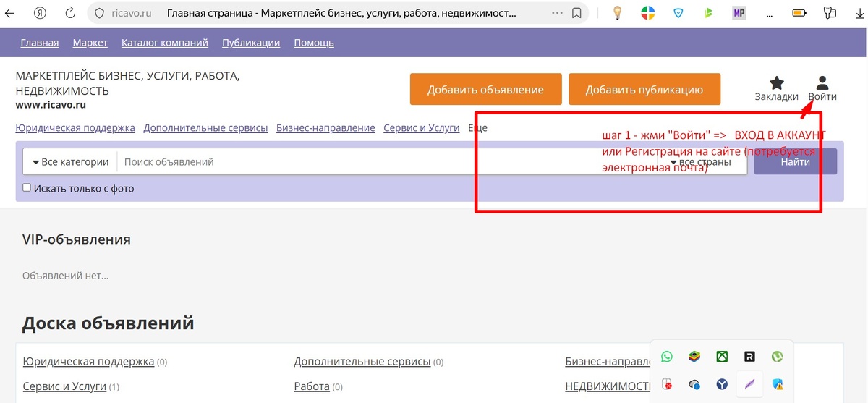Click the black R tray icon
Screen dimensions: 868x403
click(x=750, y=357)
